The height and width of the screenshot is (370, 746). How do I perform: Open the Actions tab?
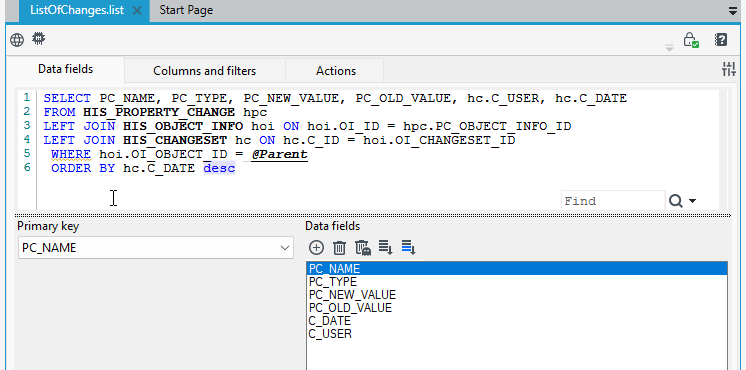[336, 71]
